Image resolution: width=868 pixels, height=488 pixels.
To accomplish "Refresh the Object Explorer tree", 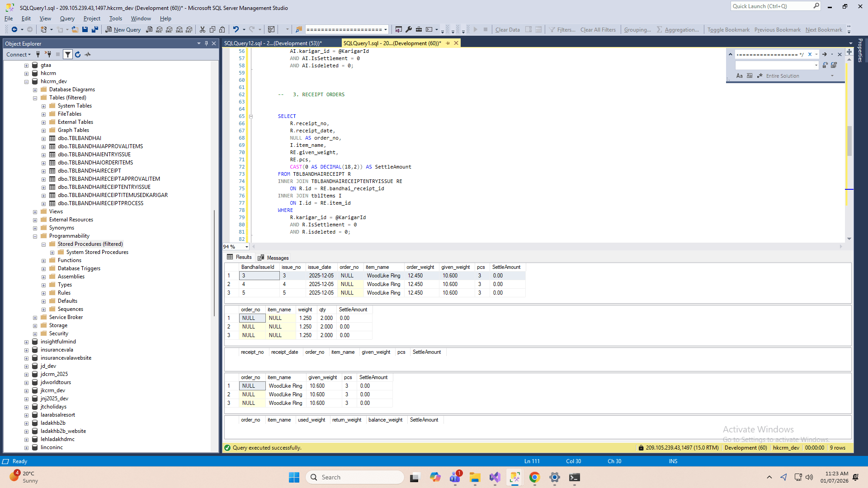I will pos(78,55).
